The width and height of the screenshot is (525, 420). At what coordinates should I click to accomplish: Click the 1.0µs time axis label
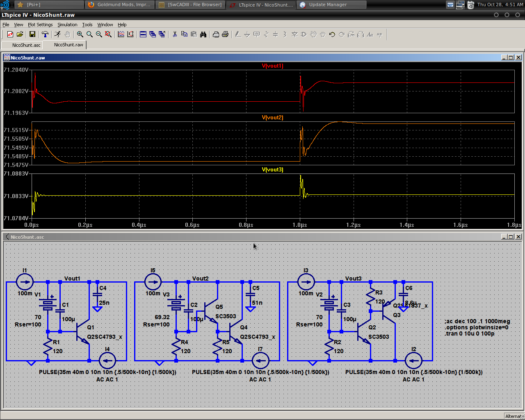point(300,225)
